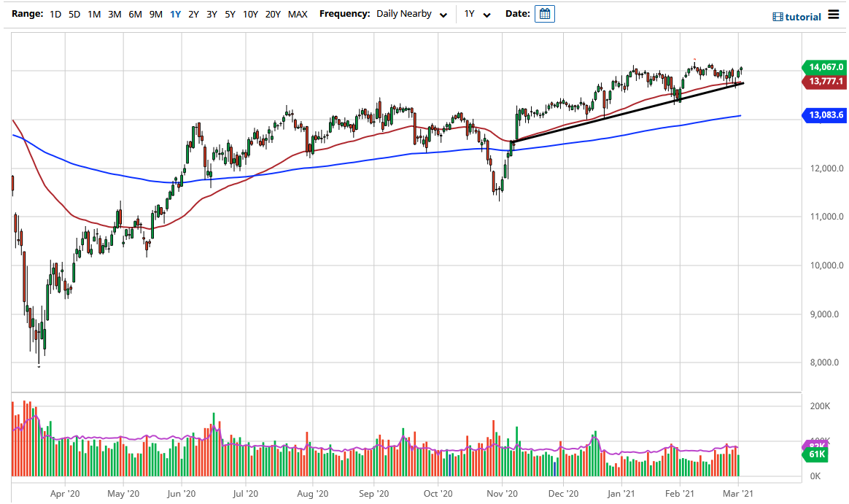849x504 pixels.
Task: Select the 6M range
Action: 134,13
